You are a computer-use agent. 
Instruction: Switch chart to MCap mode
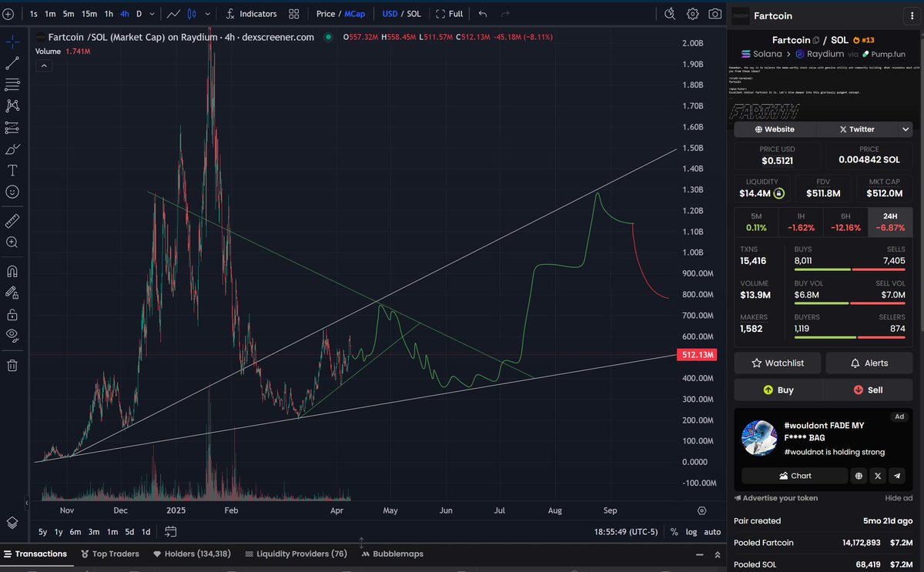click(355, 14)
